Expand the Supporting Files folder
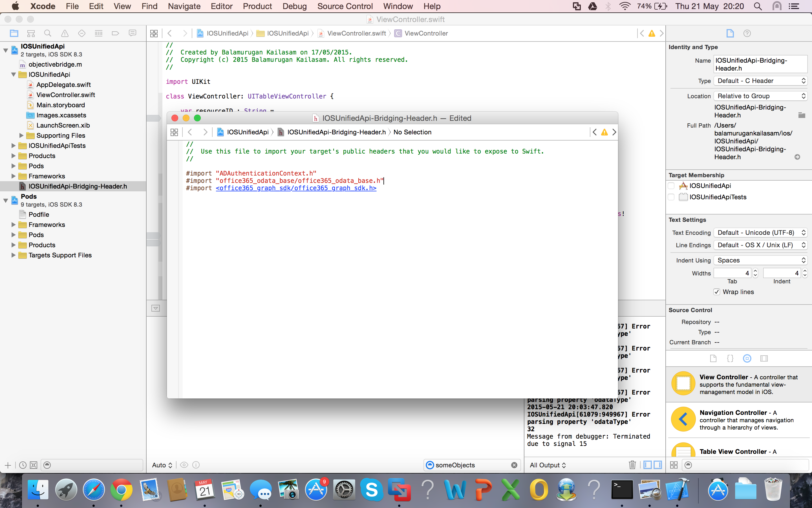This screenshot has height=508, width=812. (x=21, y=135)
